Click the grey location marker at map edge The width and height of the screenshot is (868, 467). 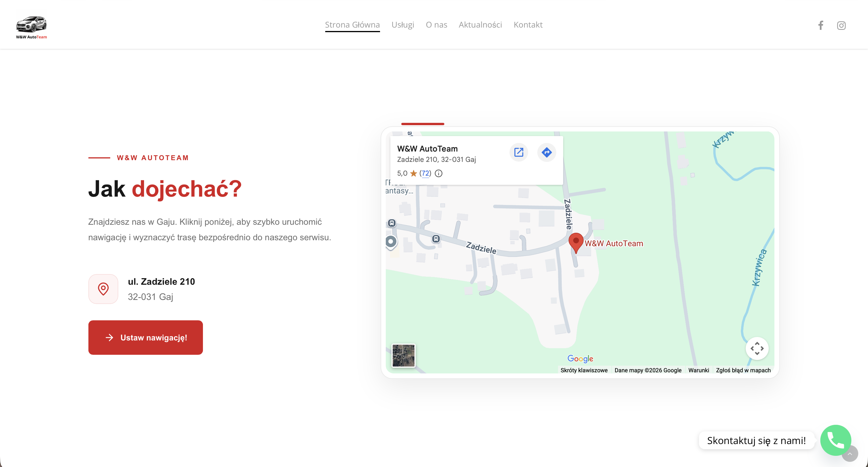point(391,242)
